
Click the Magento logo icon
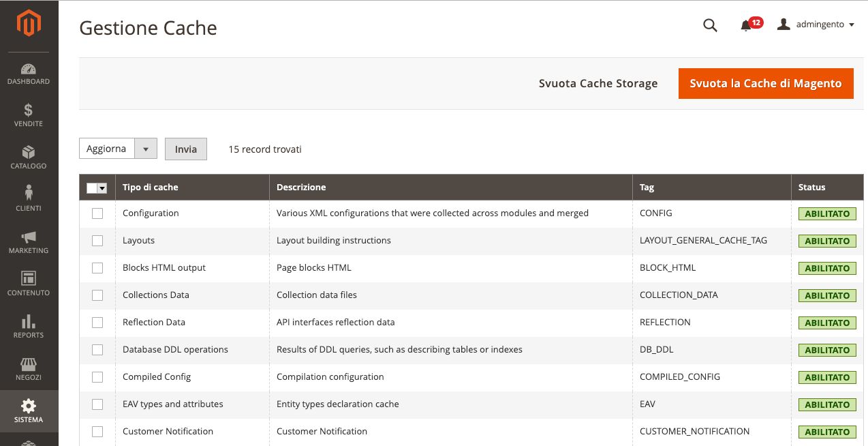coord(29,25)
